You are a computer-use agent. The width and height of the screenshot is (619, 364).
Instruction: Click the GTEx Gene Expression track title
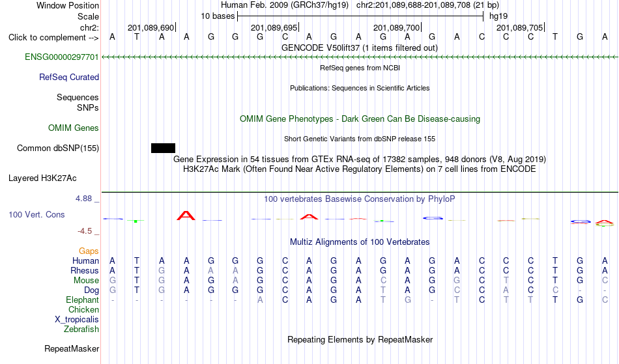pyautogui.click(x=360, y=160)
